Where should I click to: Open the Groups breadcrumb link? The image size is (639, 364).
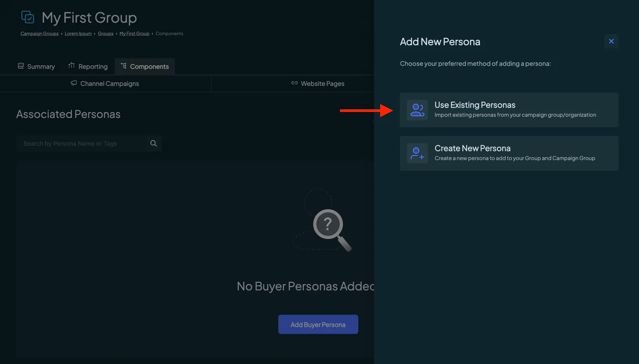(x=105, y=34)
